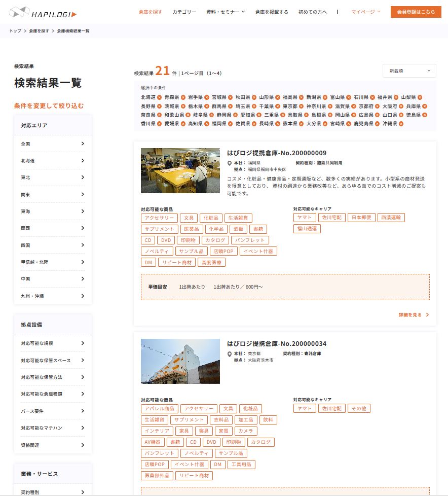Expand the 東海 area option
The image size is (448, 496).
[x=53, y=211]
